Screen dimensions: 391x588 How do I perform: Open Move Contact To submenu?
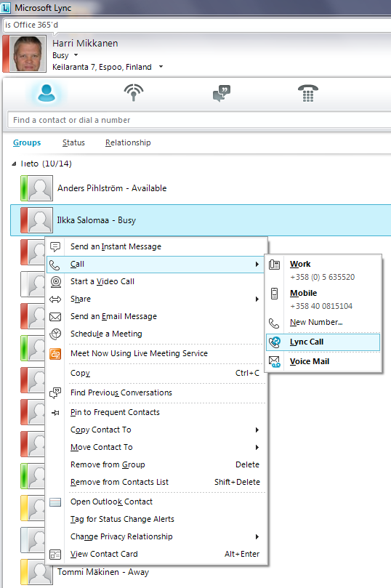tap(156, 447)
